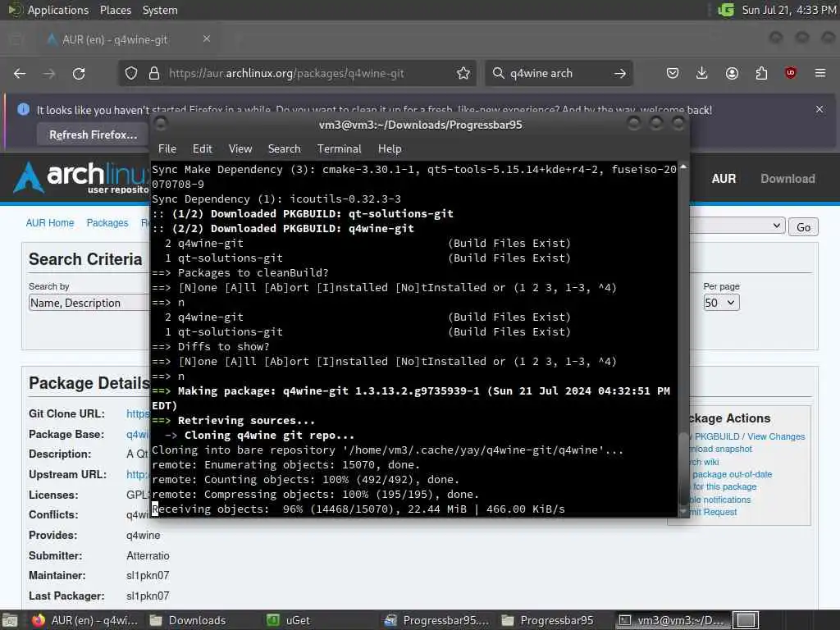The height and width of the screenshot is (630, 840).
Task: Click the Download navigation link
Action: (x=787, y=179)
